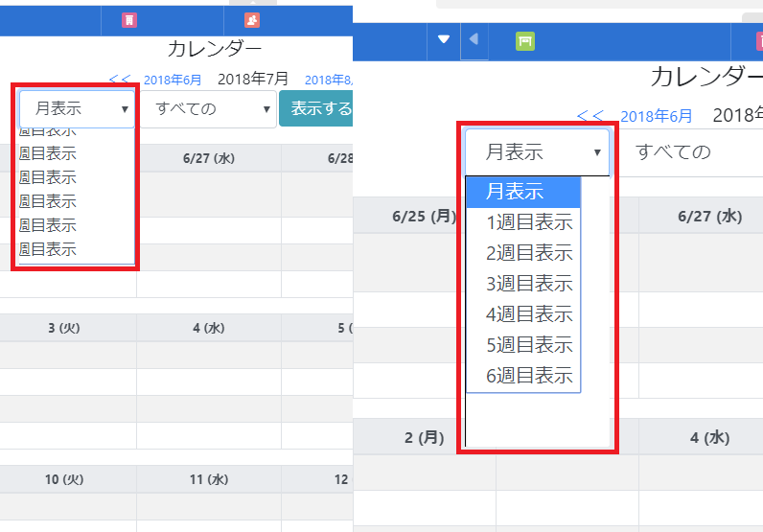Screen dimensions: 763x532
Task: Select the highlighted 月表示 option in list
Action: [x=523, y=192]
